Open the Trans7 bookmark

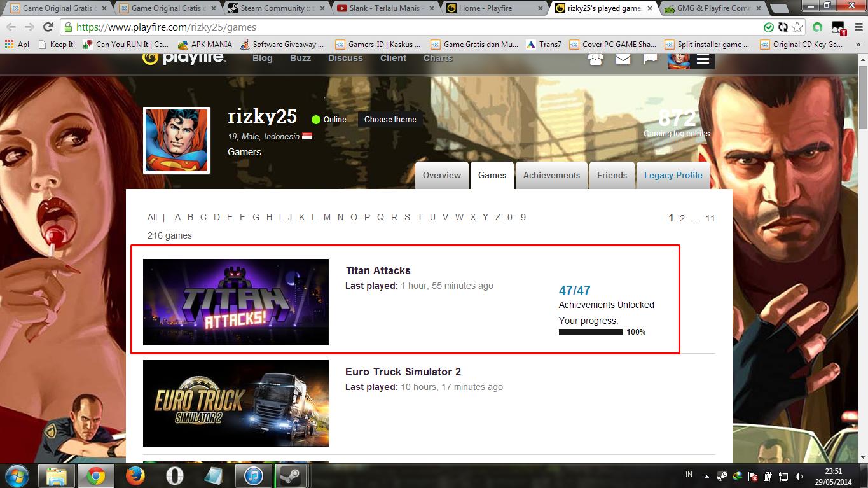543,45
